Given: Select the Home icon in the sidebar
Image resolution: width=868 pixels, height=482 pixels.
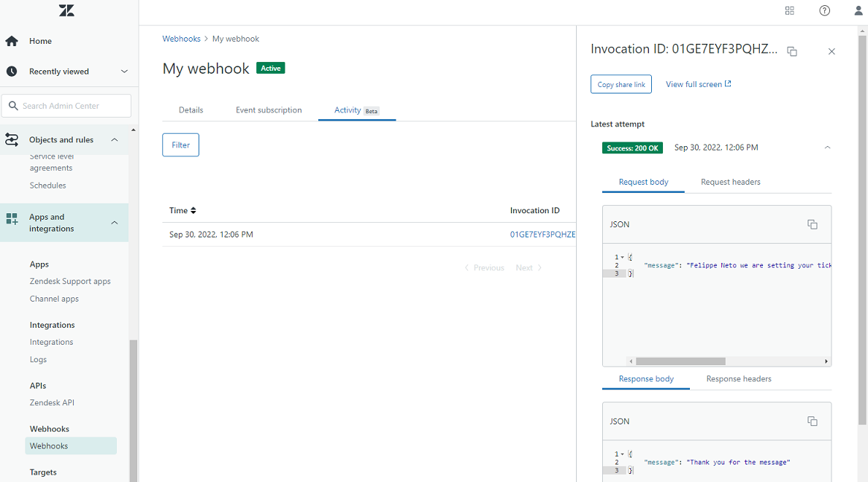Looking at the screenshot, I should point(11,41).
